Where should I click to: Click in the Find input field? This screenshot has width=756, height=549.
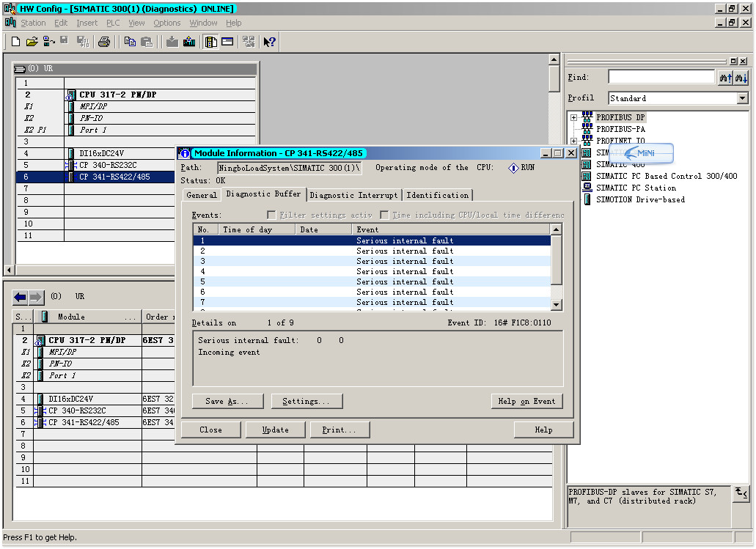click(661, 77)
